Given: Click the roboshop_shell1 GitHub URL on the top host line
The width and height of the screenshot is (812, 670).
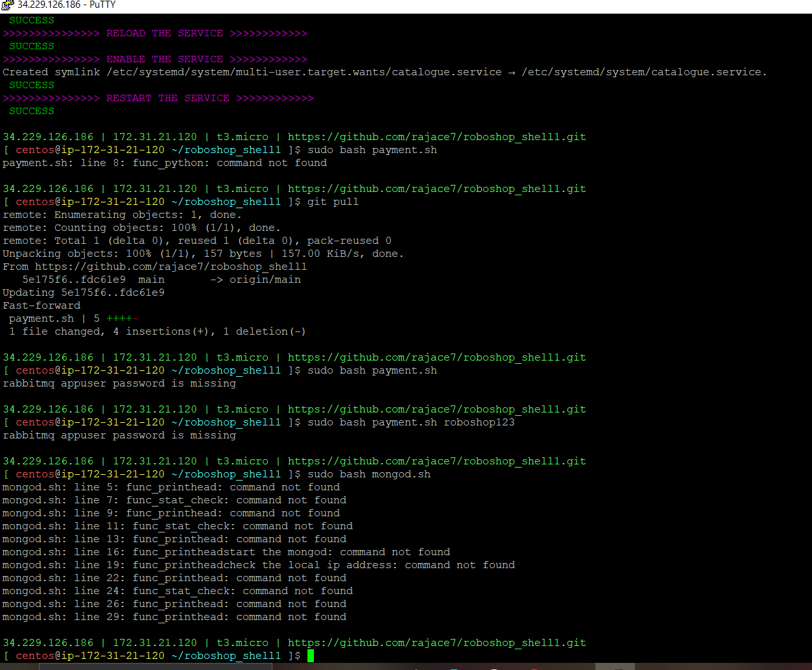Looking at the screenshot, I should pos(437,137).
